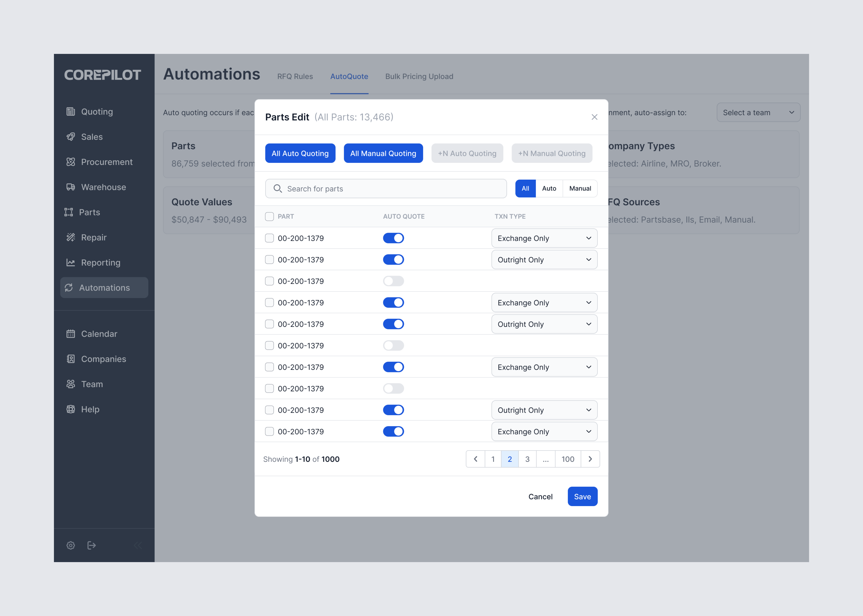Enable auto quote on the third part row

pyautogui.click(x=393, y=281)
